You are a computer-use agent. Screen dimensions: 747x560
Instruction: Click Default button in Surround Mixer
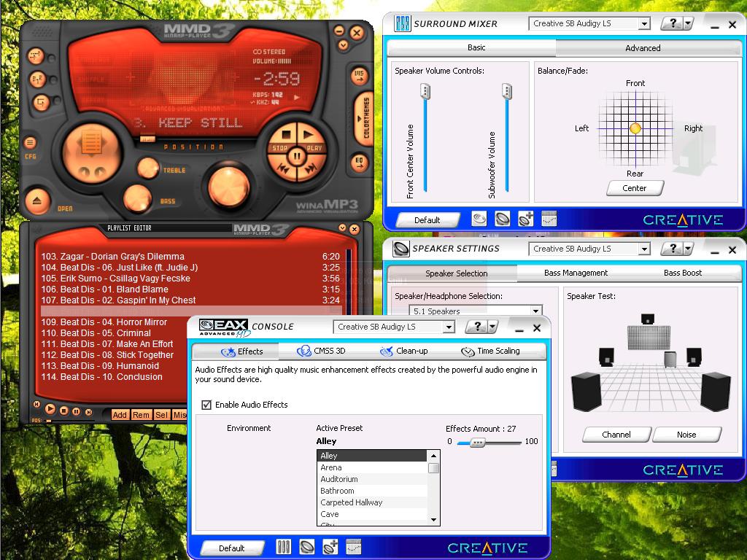(x=427, y=220)
